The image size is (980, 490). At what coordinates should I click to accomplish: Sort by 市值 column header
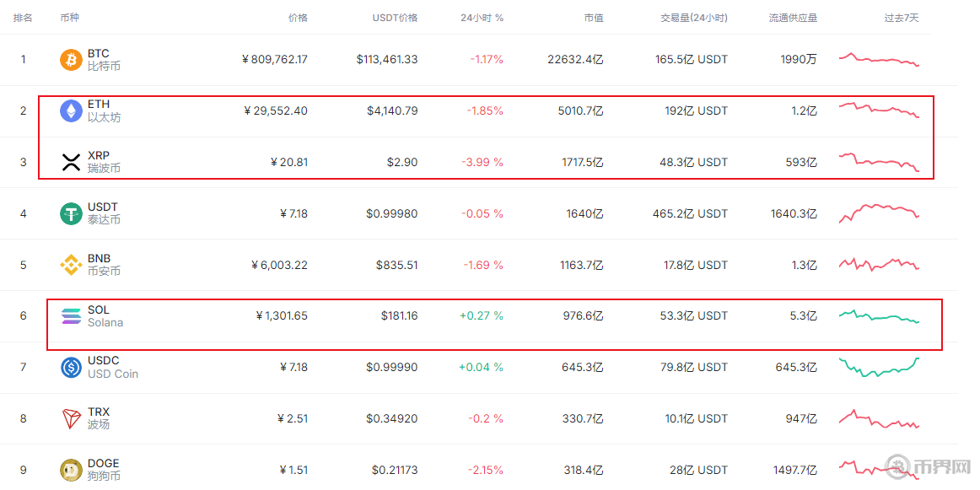click(x=593, y=18)
